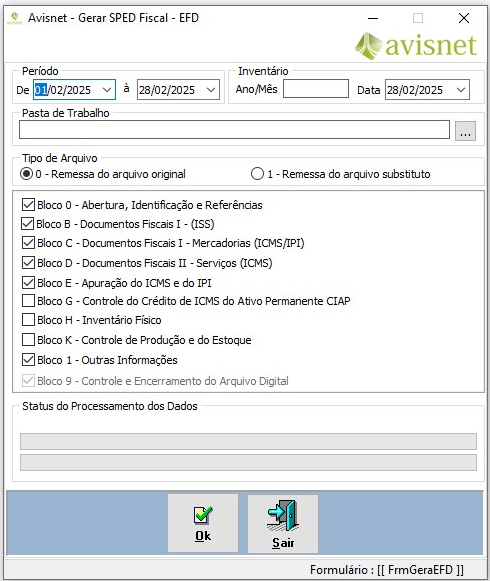Select Remessa do arquivo original radio

pos(27,174)
